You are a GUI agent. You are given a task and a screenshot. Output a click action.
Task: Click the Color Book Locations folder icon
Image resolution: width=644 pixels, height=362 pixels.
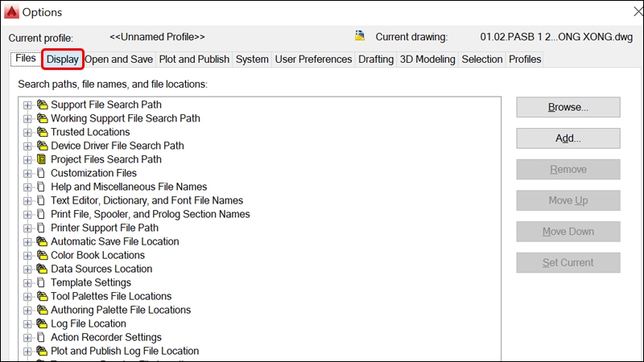pyautogui.click(x=42, y=255)
